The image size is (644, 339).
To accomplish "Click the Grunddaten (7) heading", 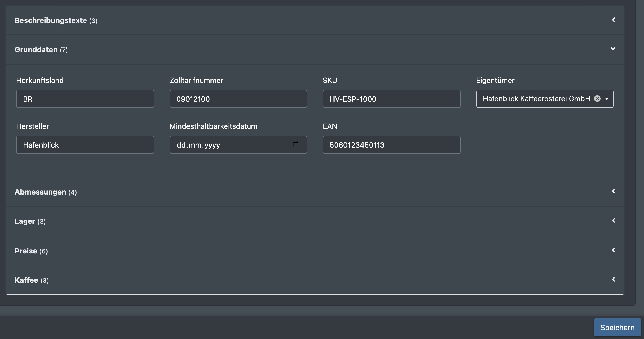I will point(41,50).
